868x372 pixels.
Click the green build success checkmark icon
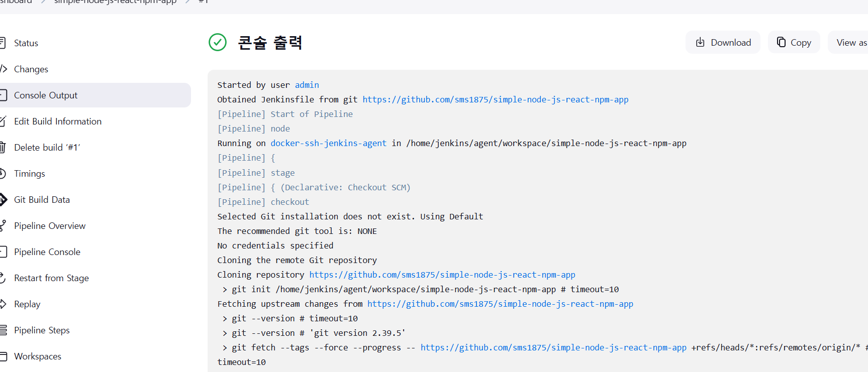coord(218,42)
